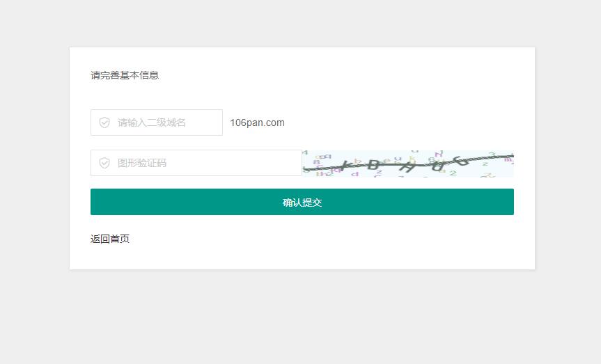Click the 请完善基本信息 heading

125,75
